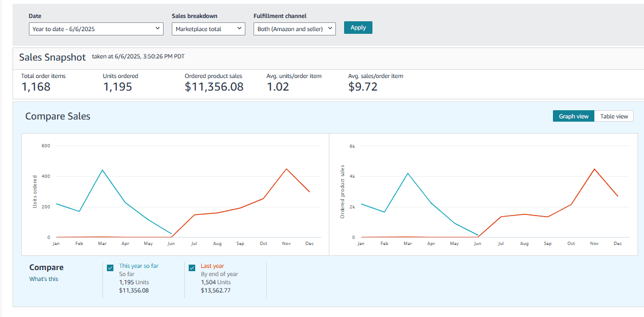Screen dimensions: 644x317
Task: Click the Fulfillment channel chevron arrow
Action: 330,28
